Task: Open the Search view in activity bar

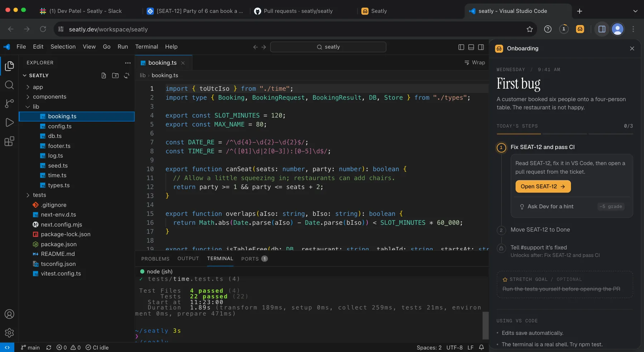Action: [9, 85]
